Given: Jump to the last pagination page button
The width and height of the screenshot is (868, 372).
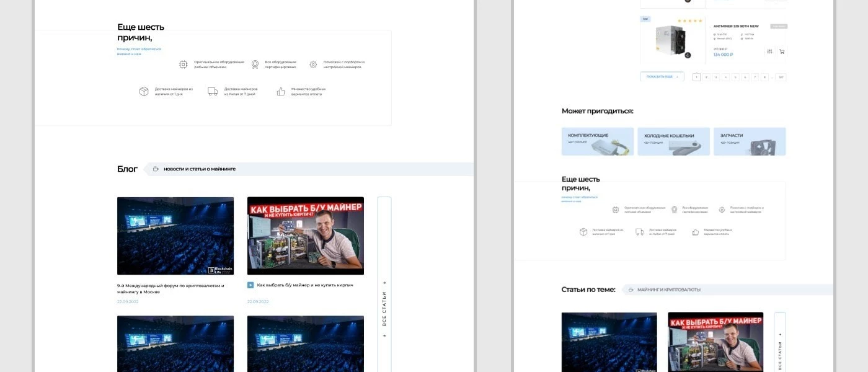Looking at the screenshot, I should pyautogui.click(x=781, y=77).
